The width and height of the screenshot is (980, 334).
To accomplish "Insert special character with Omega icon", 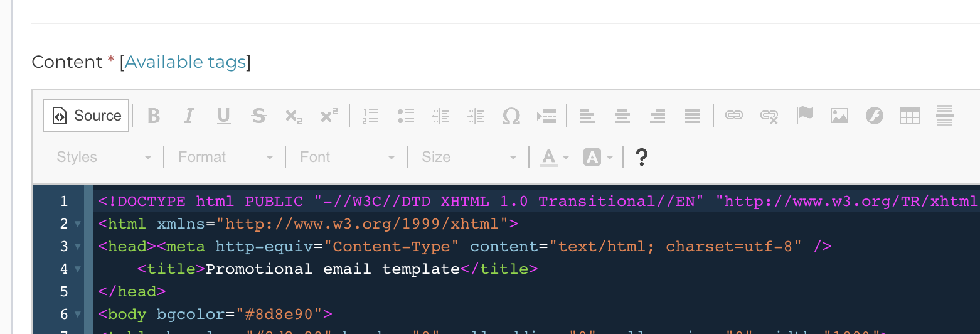I will (x=511, y=116).
